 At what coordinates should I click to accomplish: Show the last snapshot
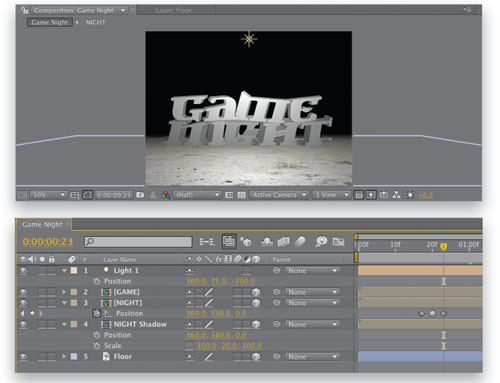point(153,195)
